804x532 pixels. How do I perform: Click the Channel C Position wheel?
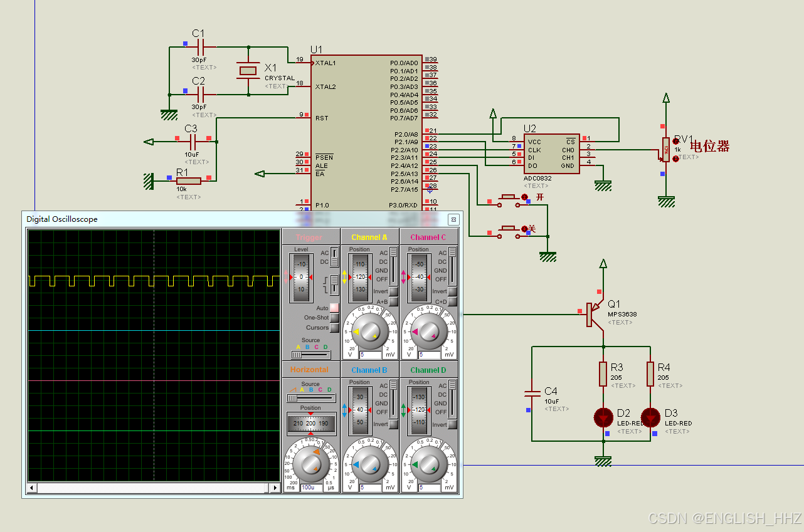[419, 276]
